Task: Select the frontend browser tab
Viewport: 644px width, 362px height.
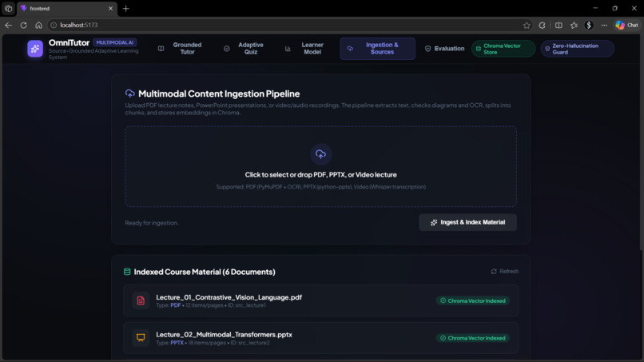Action: [67, 8]
